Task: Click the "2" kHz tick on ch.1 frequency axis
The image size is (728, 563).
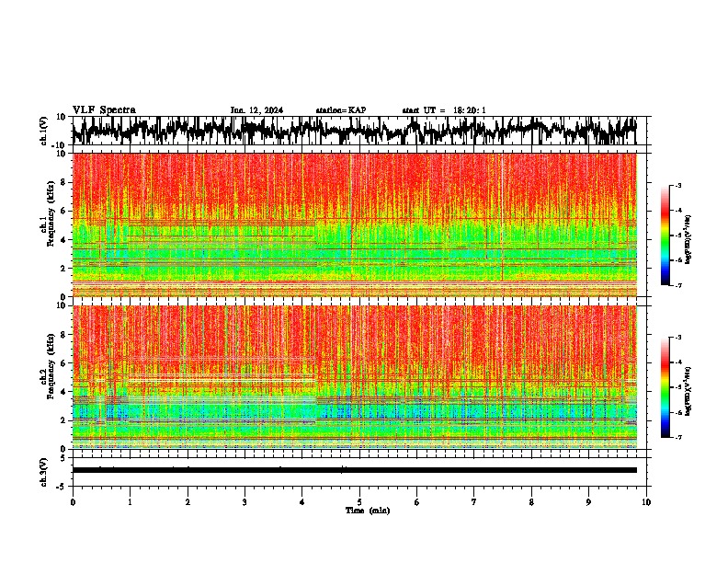Action: 64,269
